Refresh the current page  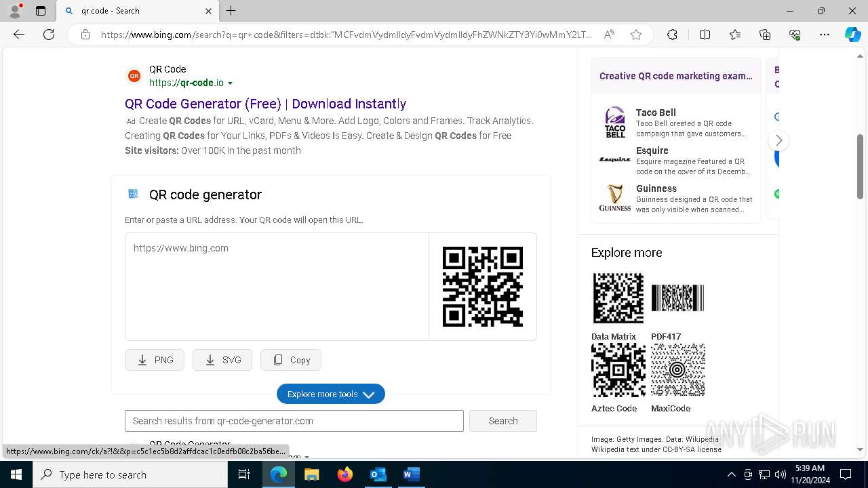click(49, 35)
